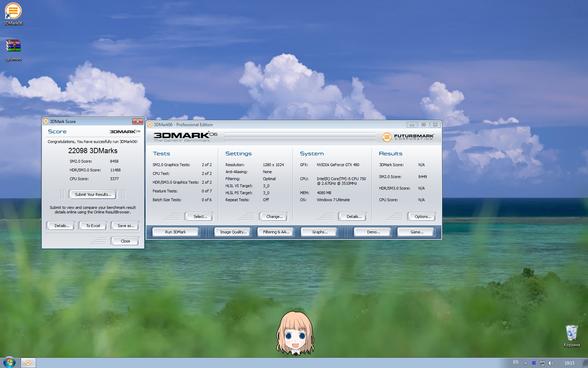Click the MEM value 4080 MB

coord(324,193)
